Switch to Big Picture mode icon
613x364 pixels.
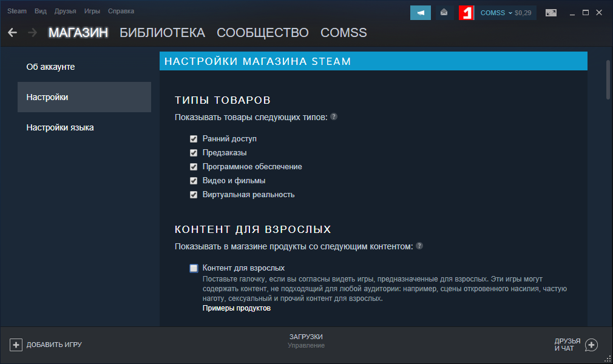click(x=551, y=13)
